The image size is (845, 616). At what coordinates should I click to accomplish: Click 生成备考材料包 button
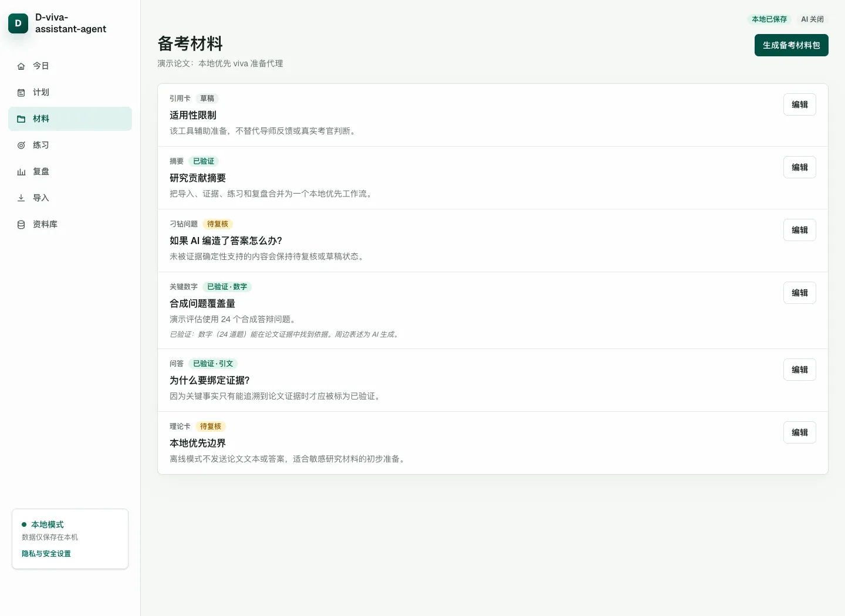point(791,45)
